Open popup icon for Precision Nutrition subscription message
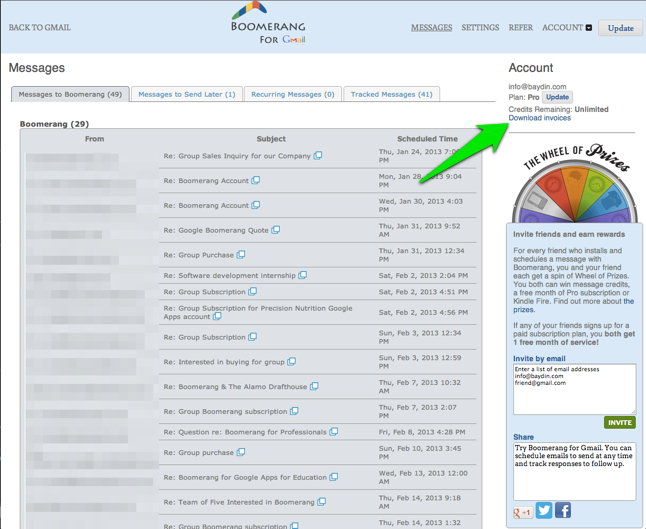646x529 pixels. point(217,316)
